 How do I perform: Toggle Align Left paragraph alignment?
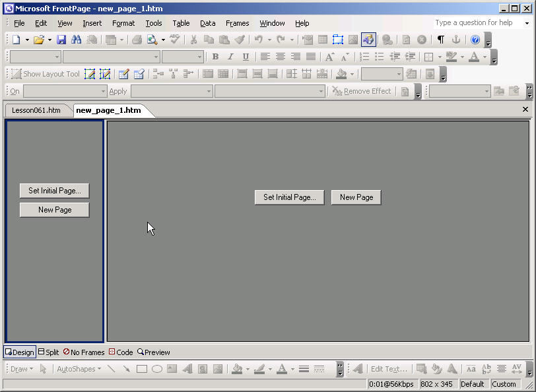265,57
